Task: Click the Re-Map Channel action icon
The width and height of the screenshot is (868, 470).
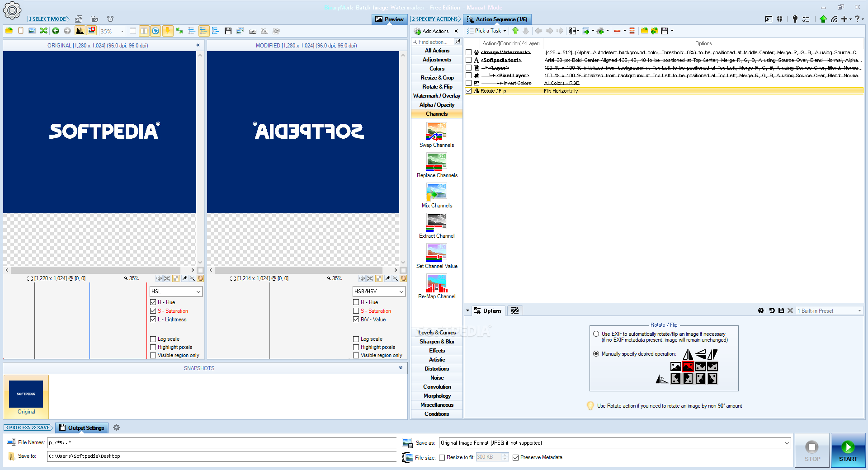Action: tap(436, 283)
